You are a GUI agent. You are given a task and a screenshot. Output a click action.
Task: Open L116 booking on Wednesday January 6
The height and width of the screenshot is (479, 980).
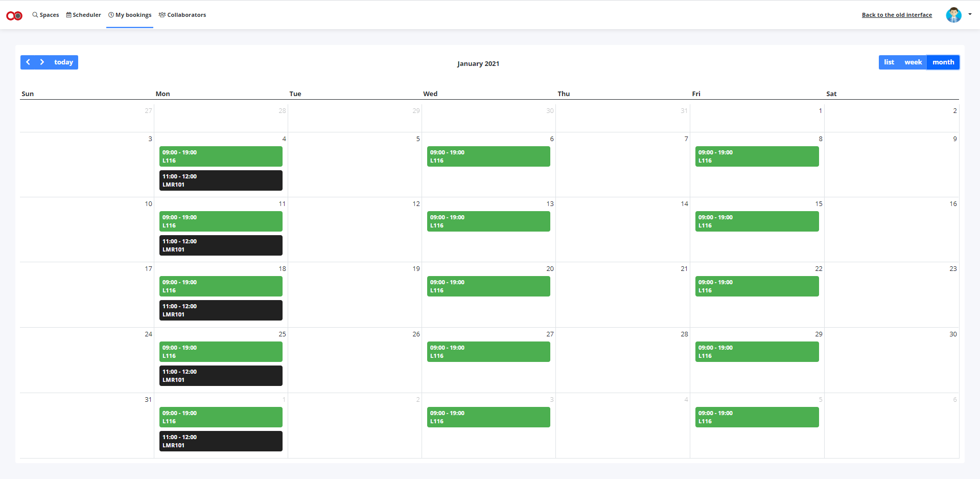pos(488,156)
